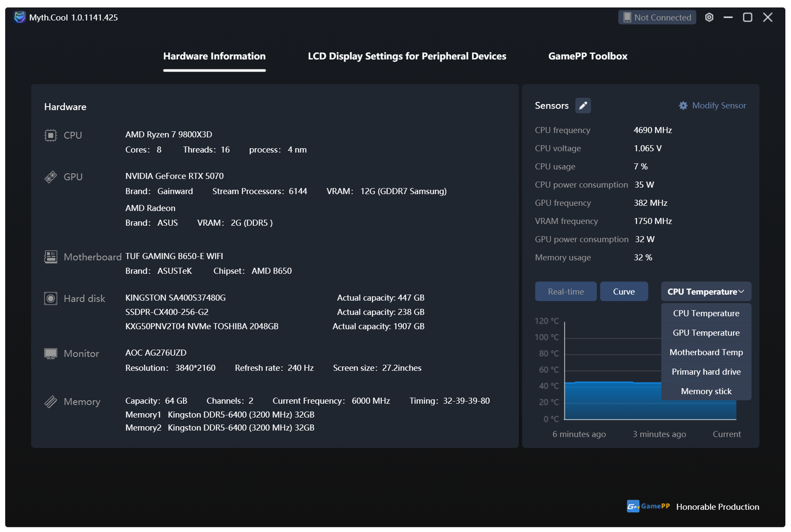Open LCD Display Settings for Peripheral Devices tab
Image resolution: width=791 pixels, height=532 pixels.
coord(407,56)
